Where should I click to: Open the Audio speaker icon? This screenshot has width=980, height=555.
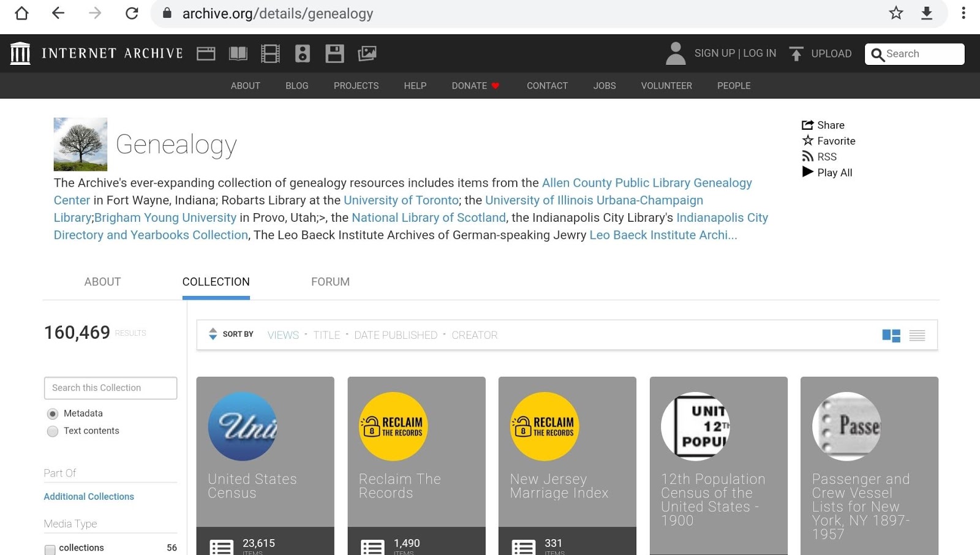[x=303, y=54]
